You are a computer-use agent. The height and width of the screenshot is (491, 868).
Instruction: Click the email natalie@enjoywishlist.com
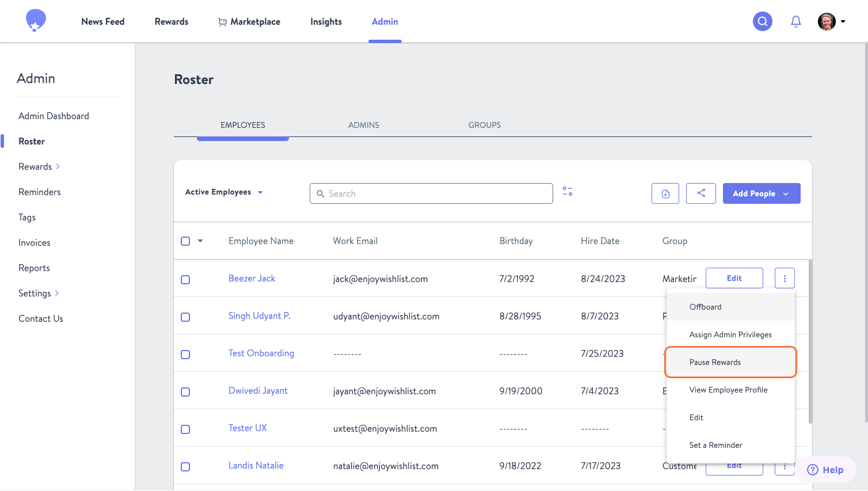click(386, 466)
